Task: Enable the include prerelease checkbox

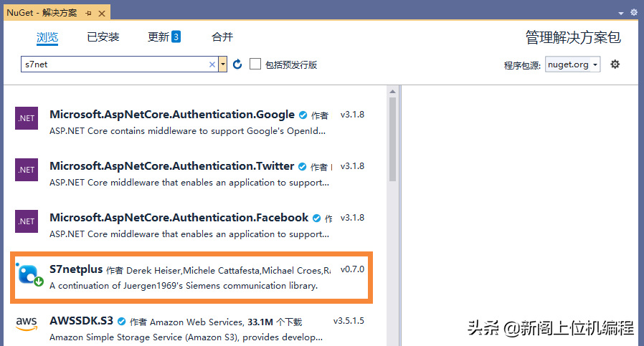Action: tap(255, 64)
